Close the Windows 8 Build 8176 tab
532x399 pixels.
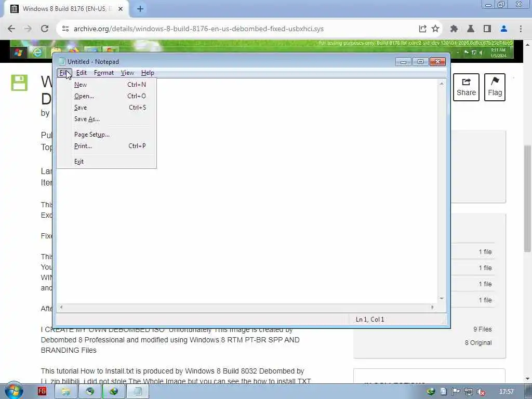tap(121, 9)
